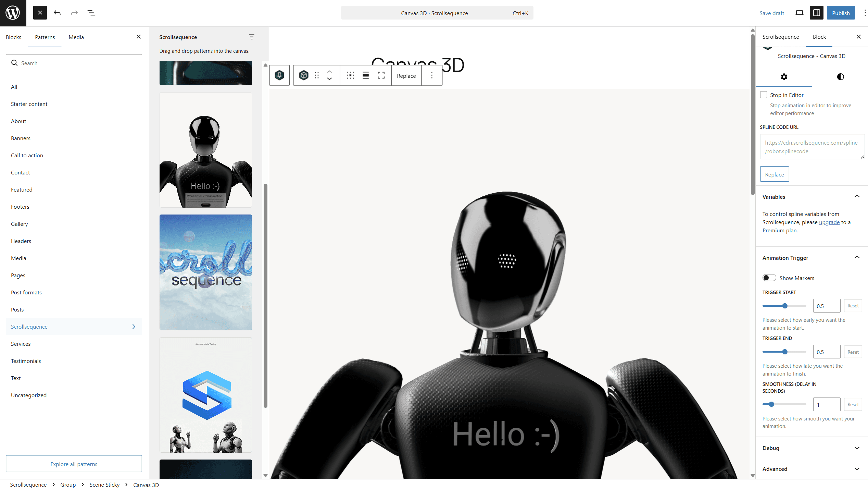This screenshot has height=489, width=868.
Task: Open Scrollsequence in the breadcrumb bar
Action: point(28,485)
